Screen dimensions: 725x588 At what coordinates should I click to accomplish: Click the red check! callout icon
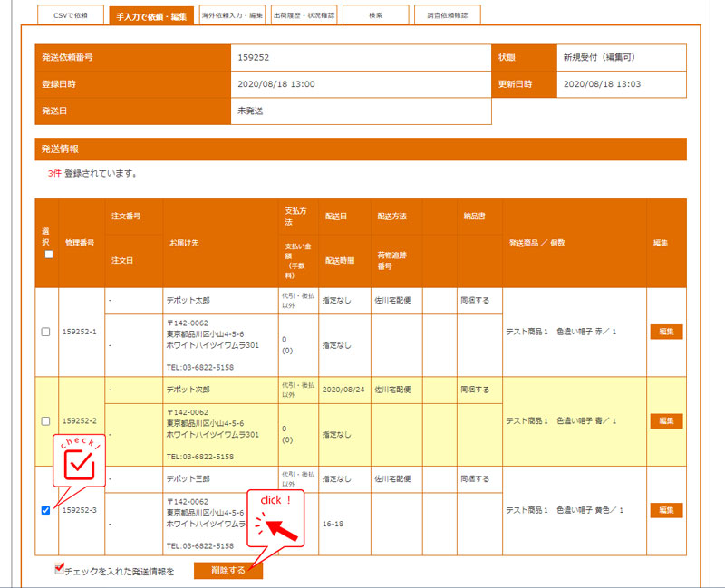[82, 460]
